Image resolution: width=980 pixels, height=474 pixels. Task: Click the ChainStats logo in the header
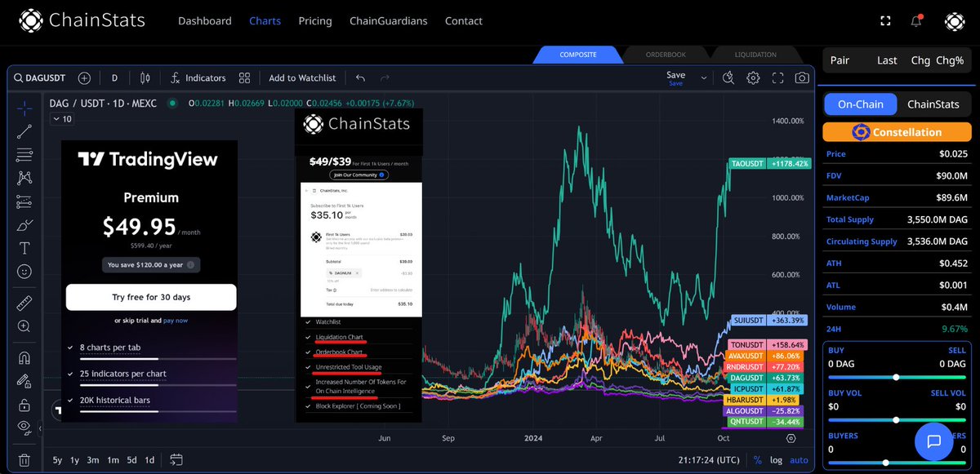[x=82, y=20]
